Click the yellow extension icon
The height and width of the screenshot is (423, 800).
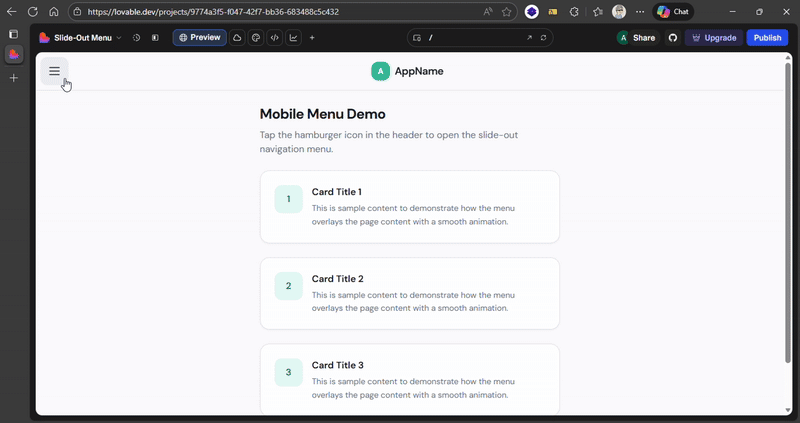pos(553,12)
